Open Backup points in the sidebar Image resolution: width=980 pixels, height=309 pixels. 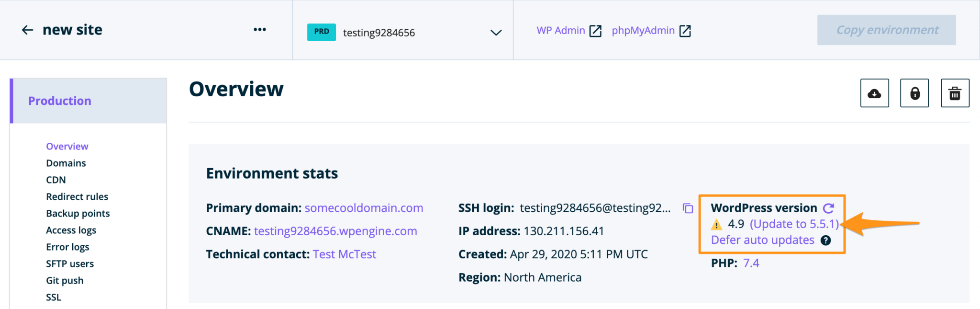(x=78, y=214)
